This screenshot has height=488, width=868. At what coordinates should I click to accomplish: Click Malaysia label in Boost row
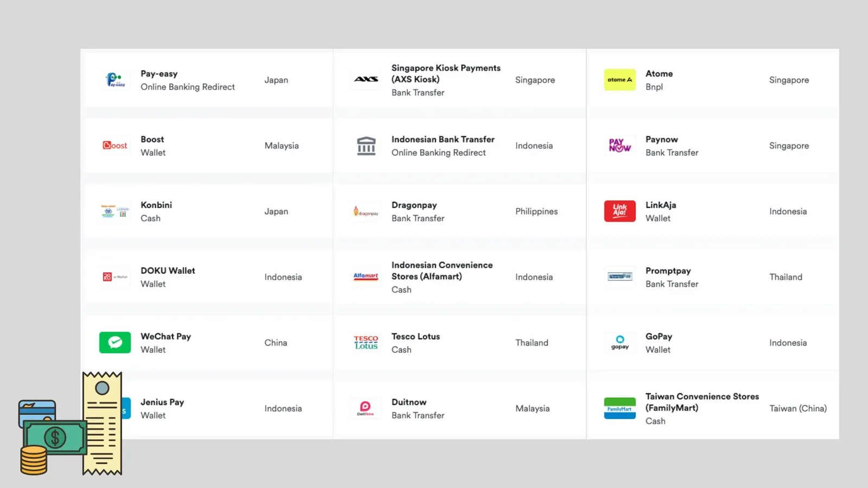(282, 146)
